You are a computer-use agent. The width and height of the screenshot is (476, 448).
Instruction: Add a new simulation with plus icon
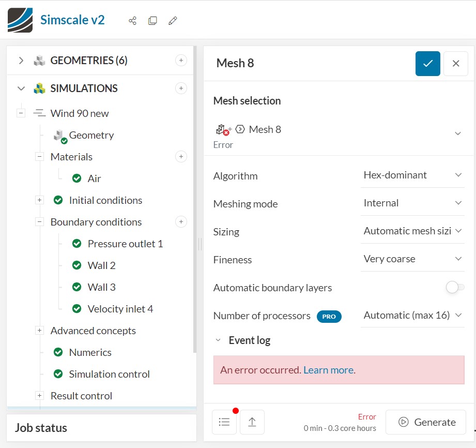(x=181, y=88)
